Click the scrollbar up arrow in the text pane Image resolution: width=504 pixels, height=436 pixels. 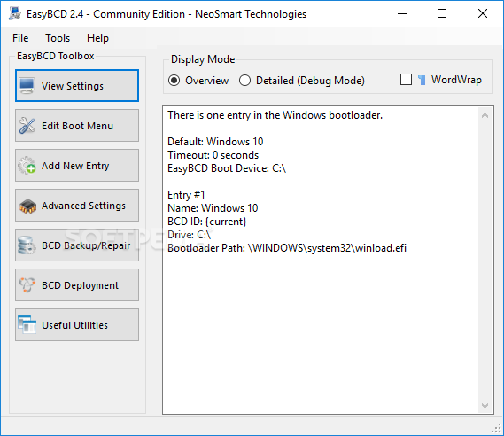pos(485,115)
